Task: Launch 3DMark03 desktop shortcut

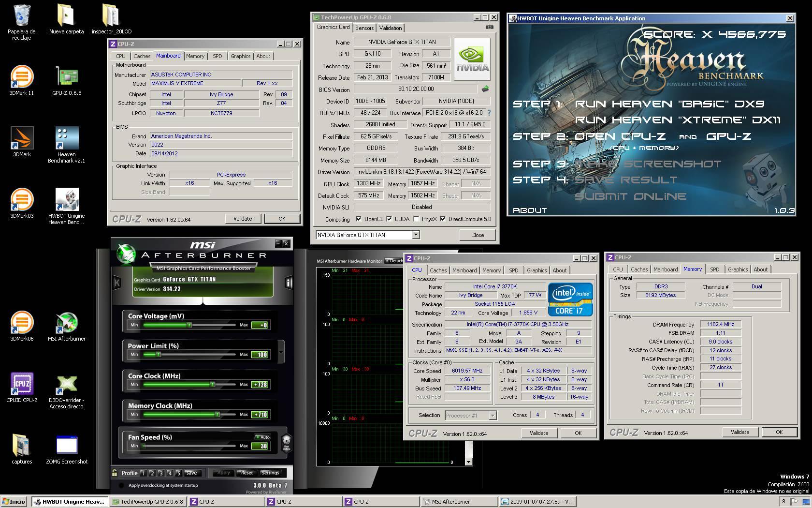Action: coord(22,203)
